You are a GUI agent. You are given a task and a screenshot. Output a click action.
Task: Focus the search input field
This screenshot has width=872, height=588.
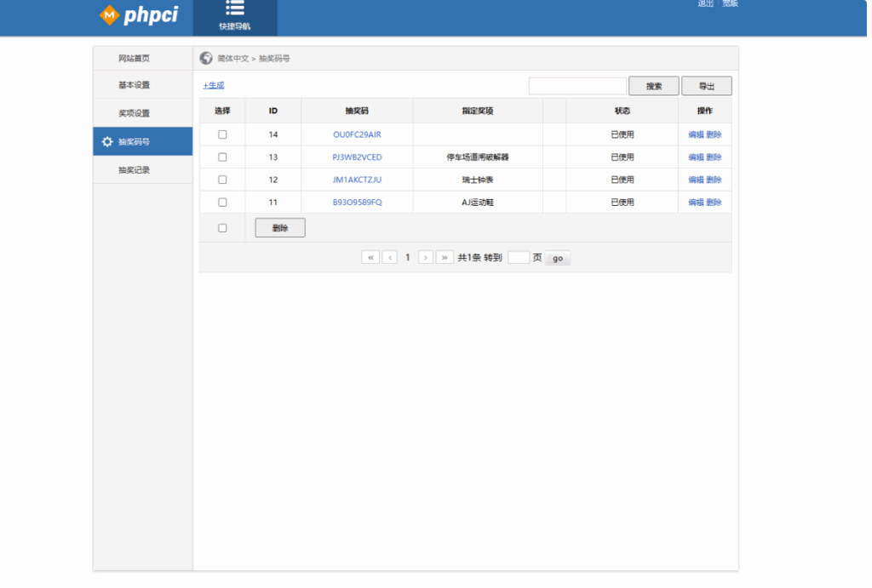point(577,86)
